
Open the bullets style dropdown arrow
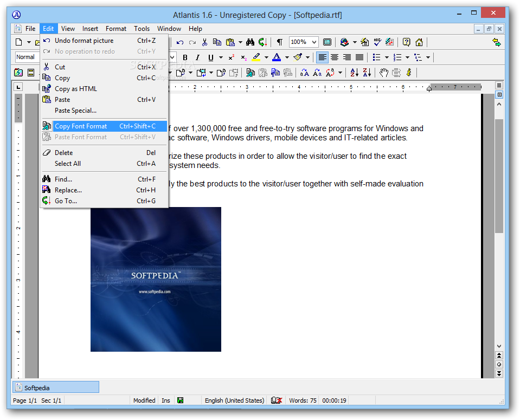coord(387,57)
